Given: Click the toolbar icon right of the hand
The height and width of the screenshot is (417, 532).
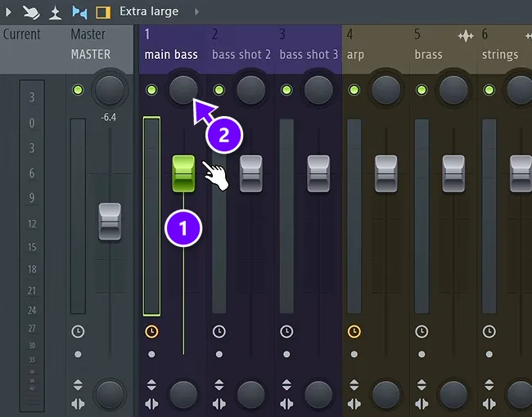Looking at the screenshot, I should (56, 12).
